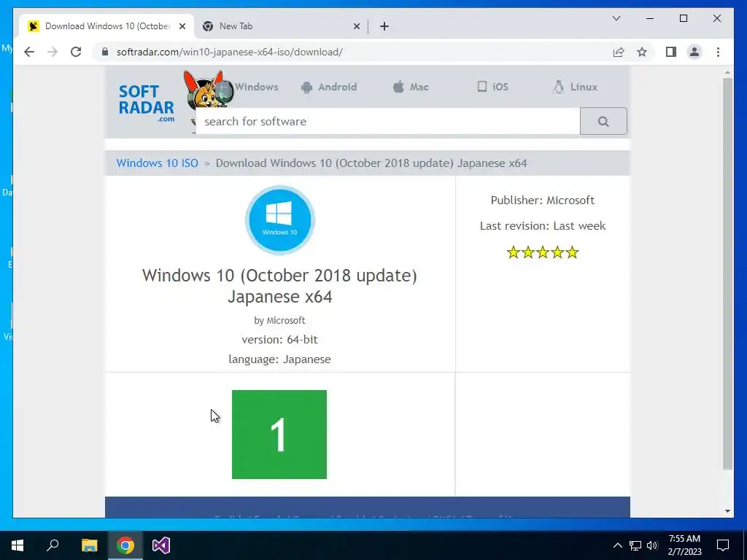This screenshot has width=747, height=560.
Task: Open a new browser tab
Action: (x=384, y=26)
